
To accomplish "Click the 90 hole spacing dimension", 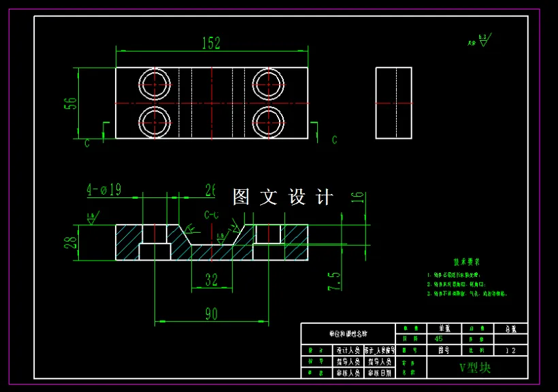I will click(212, 314).
